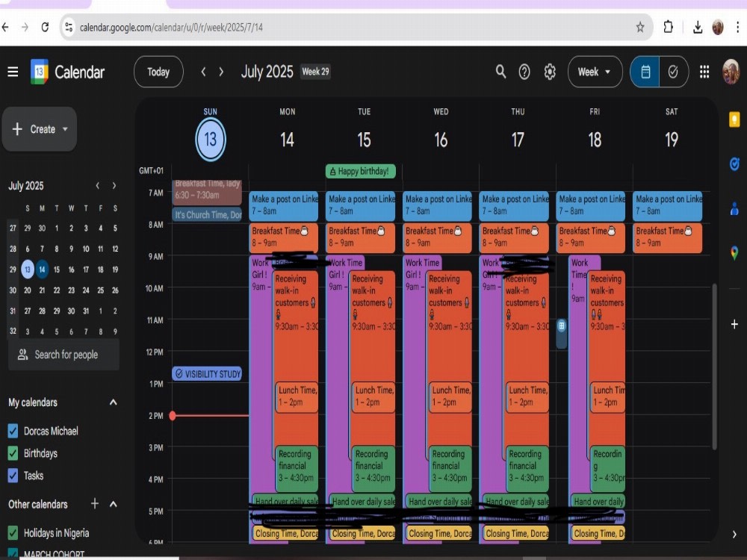Open the Week view dropdown
747x560 pixels.
[x=595, y=72]
